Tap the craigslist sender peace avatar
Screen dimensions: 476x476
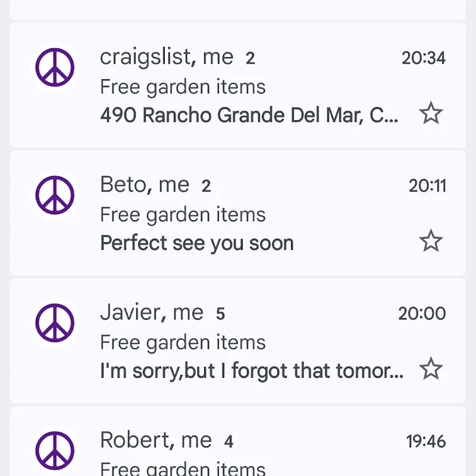click(x=55, y=67)
